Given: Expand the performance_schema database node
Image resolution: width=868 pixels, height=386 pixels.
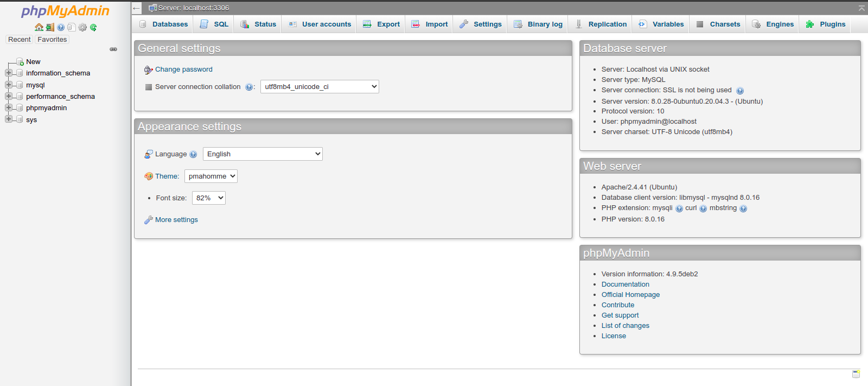Looking at the screenshot, I should (8, 96).
